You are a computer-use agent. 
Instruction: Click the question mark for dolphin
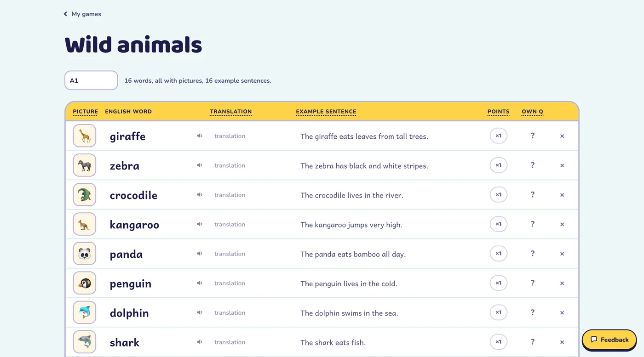(x=533, y=312)
